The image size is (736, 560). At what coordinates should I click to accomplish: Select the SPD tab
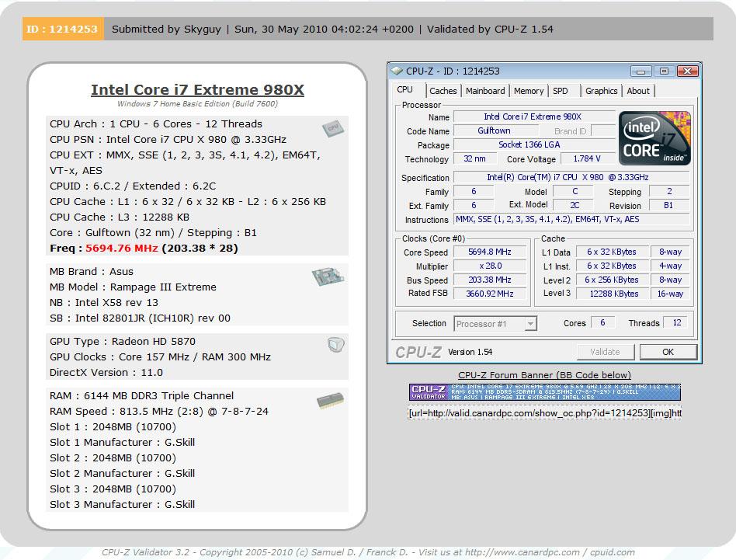click(560, 91)
